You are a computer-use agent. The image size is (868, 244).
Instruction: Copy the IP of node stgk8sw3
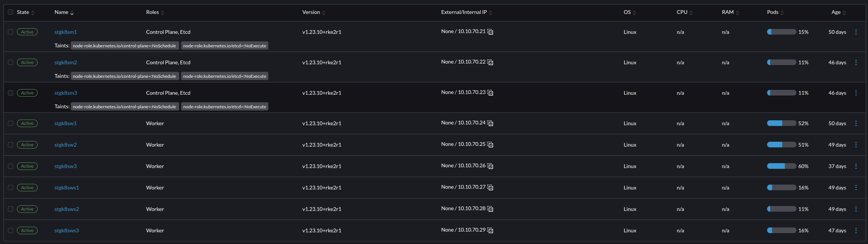tap(490, 166)
